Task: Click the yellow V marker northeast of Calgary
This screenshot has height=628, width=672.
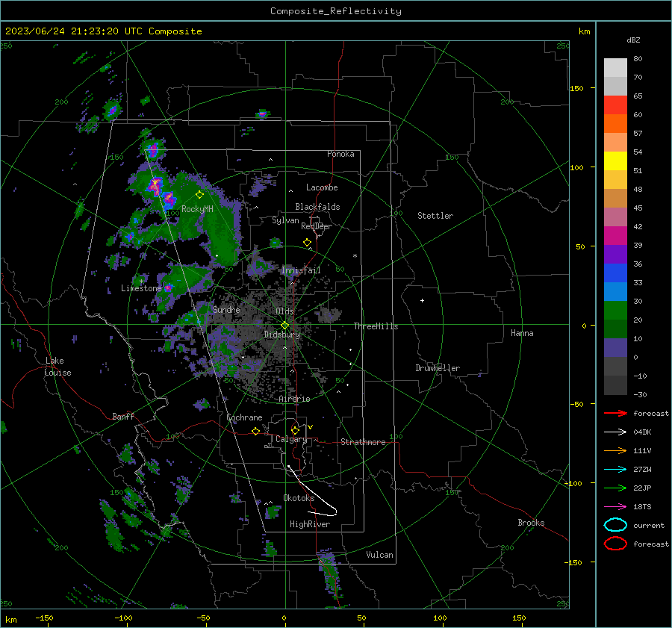Action: coord(311,427)
